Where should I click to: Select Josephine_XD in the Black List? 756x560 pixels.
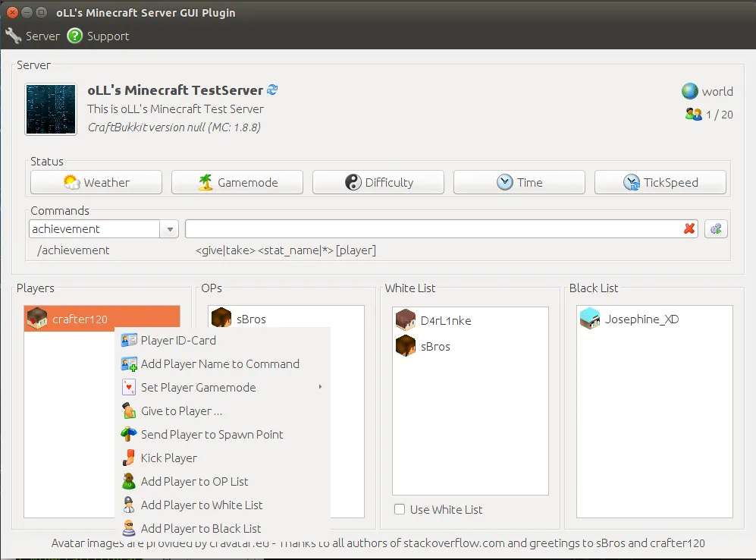pos(654,319)
